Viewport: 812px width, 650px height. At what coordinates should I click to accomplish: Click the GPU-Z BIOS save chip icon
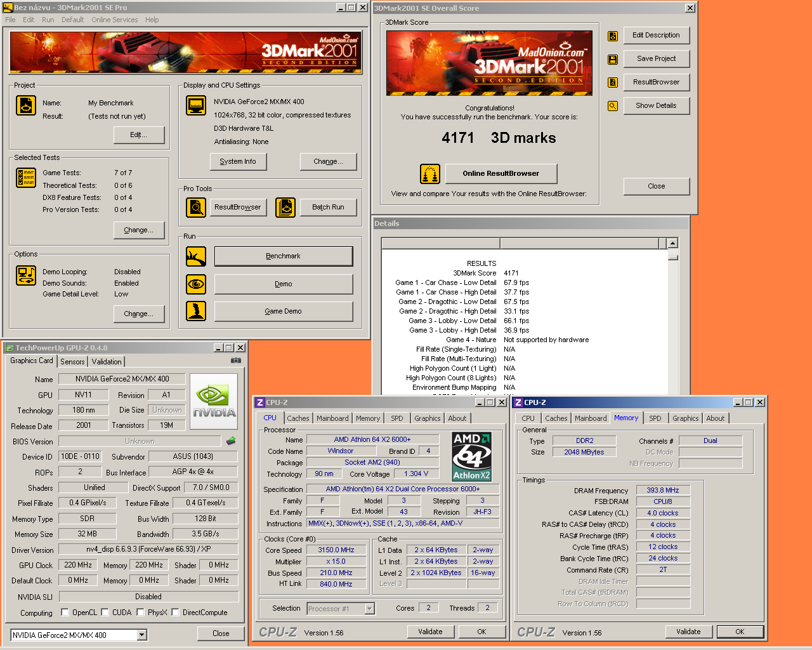click(231, 441)
